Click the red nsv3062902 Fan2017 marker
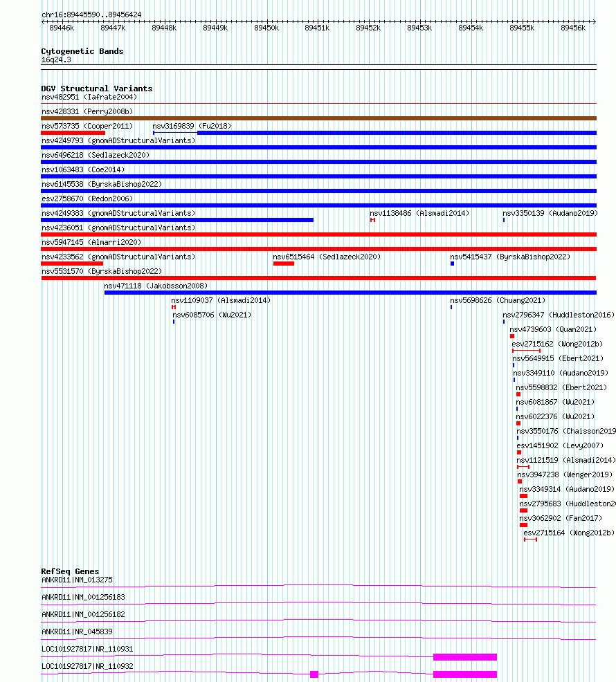The height and width of the screenshot is (682, 616). coord(524,525)
